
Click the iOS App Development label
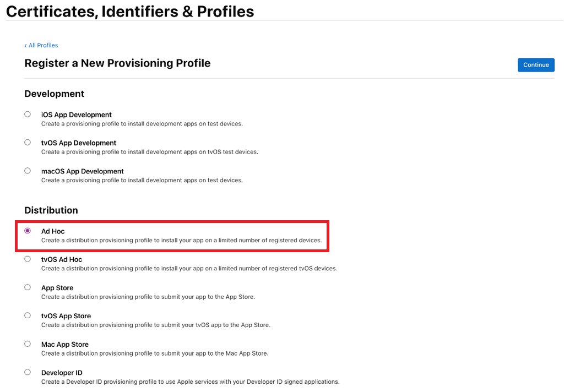pyautogui.click(x=76, y=115)
